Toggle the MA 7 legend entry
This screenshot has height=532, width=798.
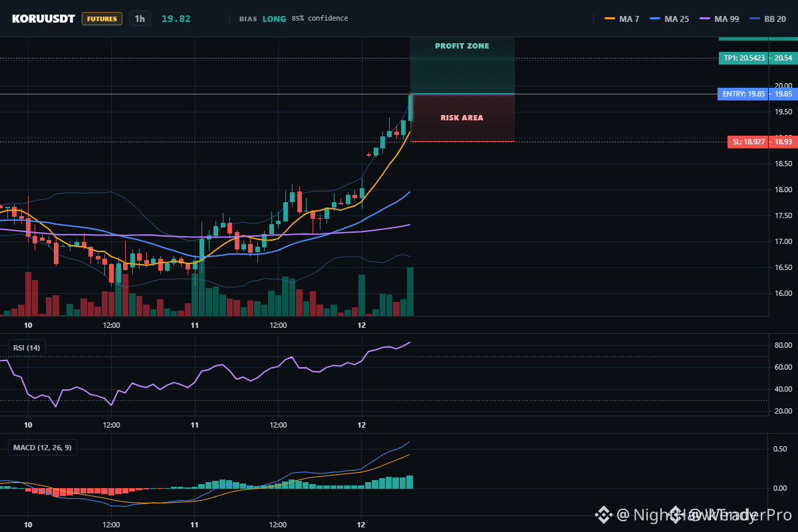coord(622,19)
